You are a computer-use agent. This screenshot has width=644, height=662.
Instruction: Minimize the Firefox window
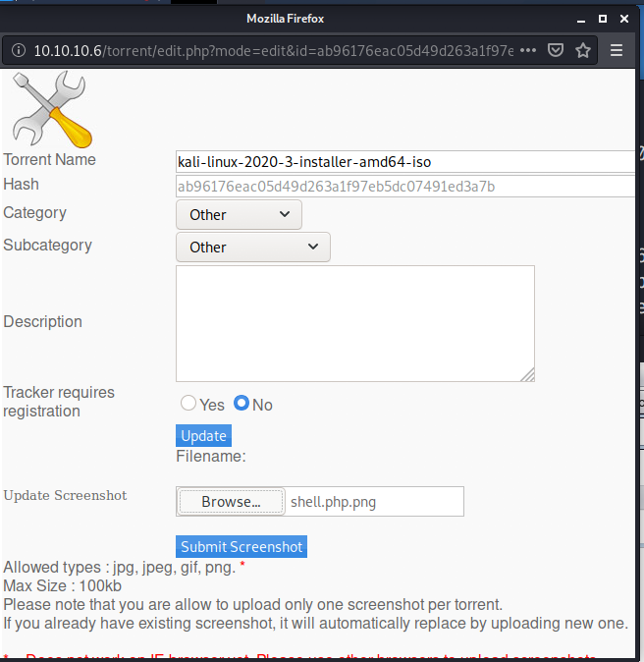tap(581, 20)
